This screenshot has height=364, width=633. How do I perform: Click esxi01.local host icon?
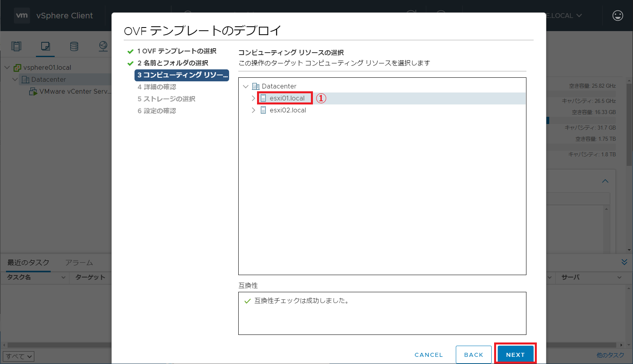click(263, 98)
